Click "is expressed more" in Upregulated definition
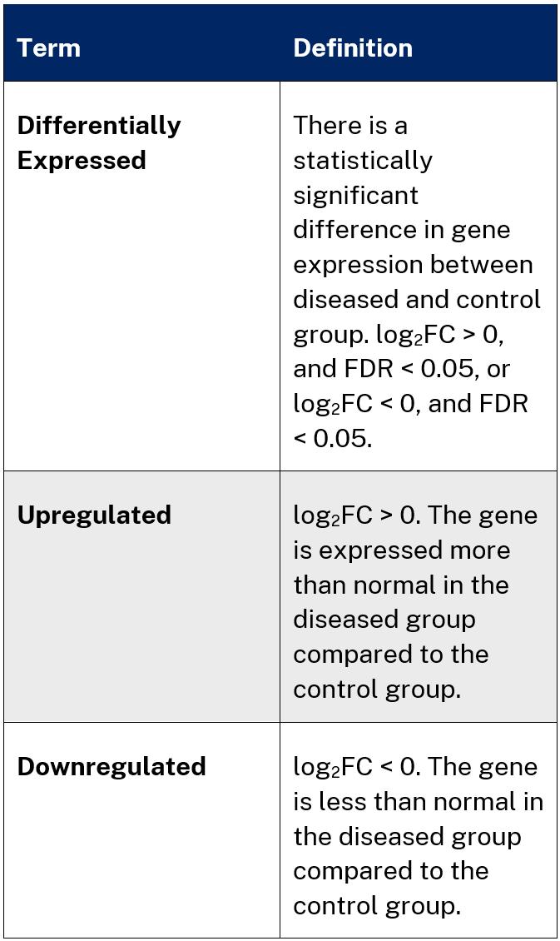 click(401, 550)
